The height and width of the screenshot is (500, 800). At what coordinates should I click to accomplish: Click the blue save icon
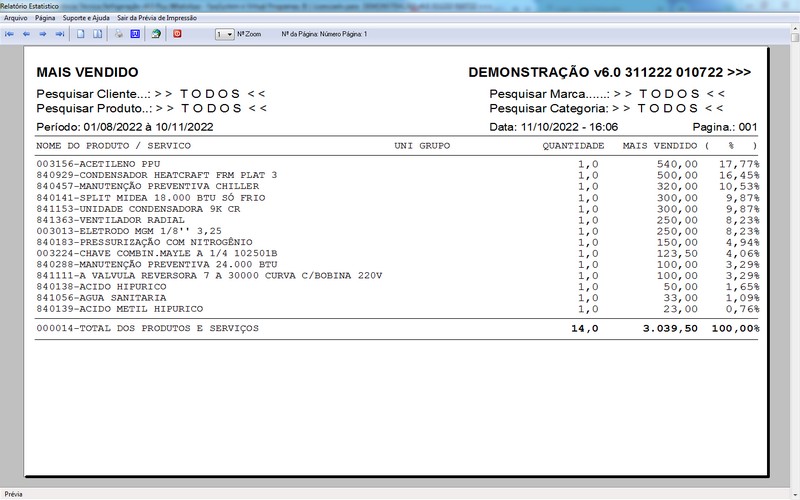coord(134,34)
